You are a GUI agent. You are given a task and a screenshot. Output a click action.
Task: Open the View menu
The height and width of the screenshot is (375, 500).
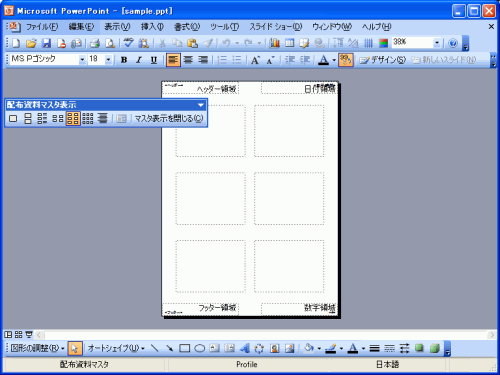117,27
